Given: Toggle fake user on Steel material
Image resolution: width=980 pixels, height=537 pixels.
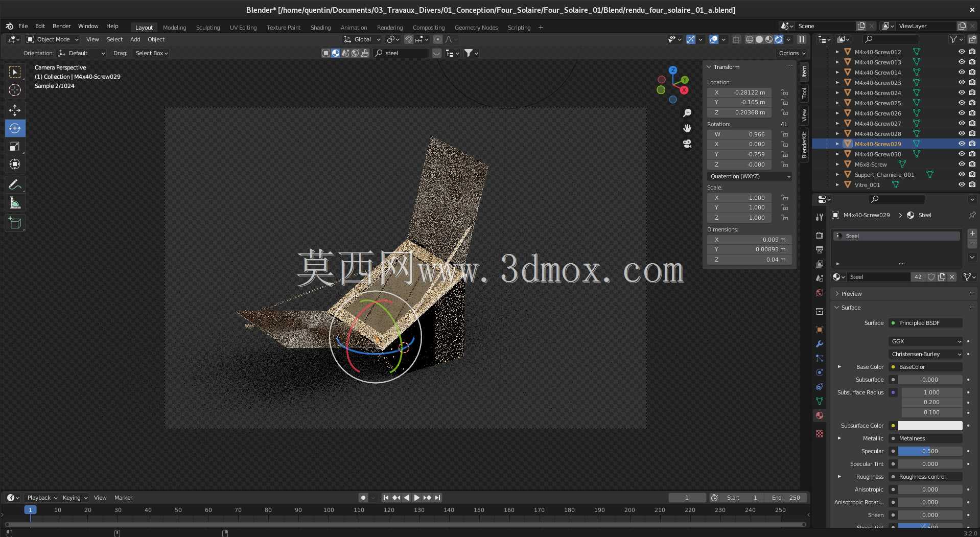Looking at the screenshot, I should pyautogui.click(x=931, y=277).
